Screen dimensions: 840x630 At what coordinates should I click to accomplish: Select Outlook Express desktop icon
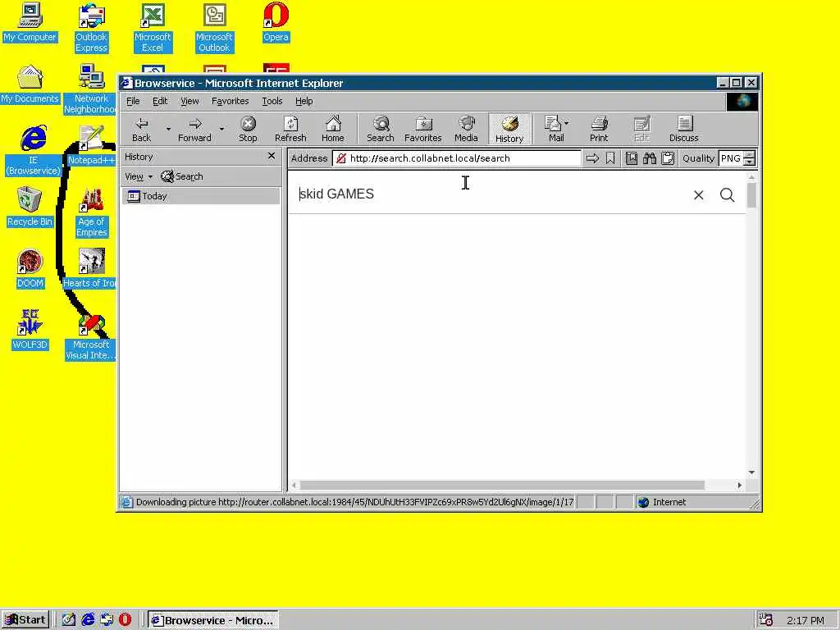[91, 28]
